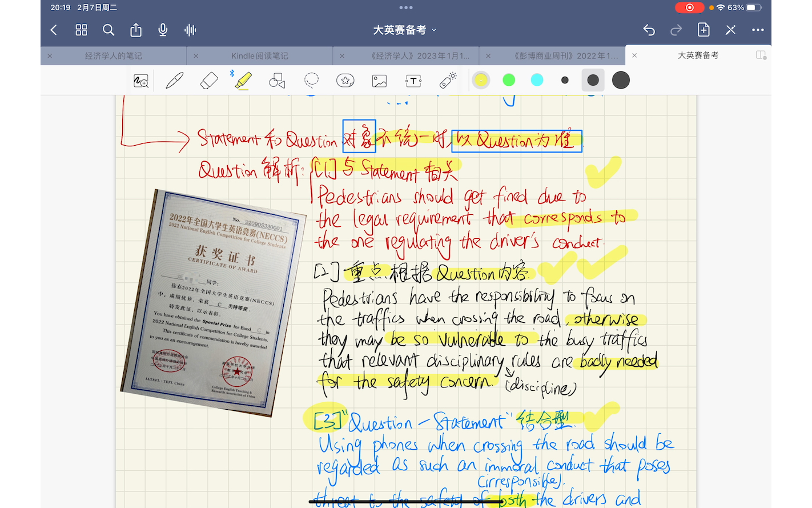Open the share and export menu
Image resolution: width=812 pixels, height=508 pixels.
click(x=136, y=30)
